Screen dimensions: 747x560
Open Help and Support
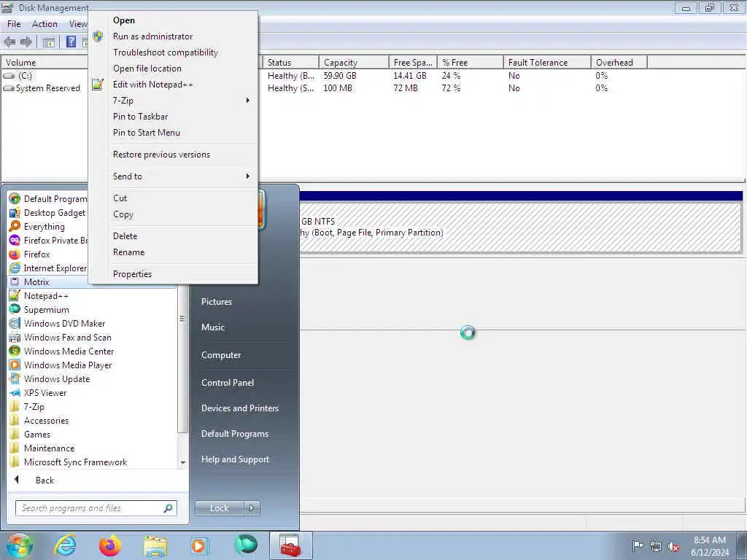coord(236,459)
